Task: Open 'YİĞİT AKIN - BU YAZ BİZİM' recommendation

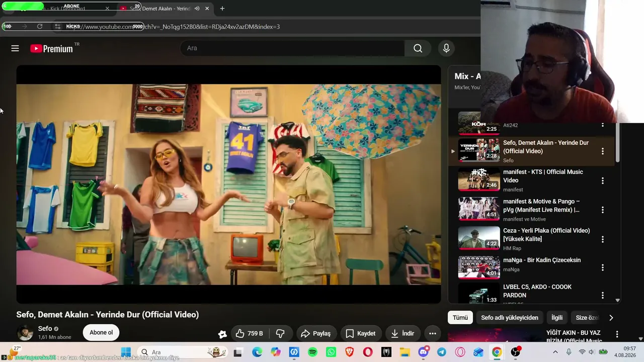Action: 574,337
